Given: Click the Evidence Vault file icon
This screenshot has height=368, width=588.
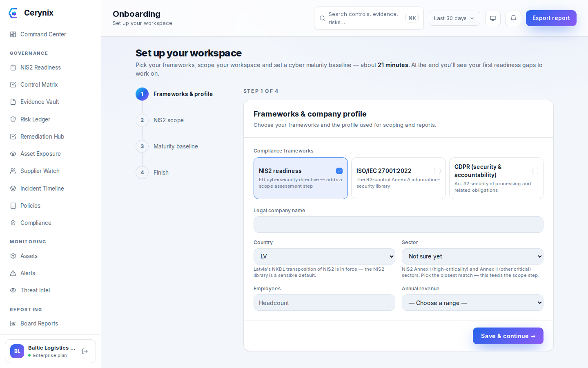Looking at the screenshot, I should [13, 102].
